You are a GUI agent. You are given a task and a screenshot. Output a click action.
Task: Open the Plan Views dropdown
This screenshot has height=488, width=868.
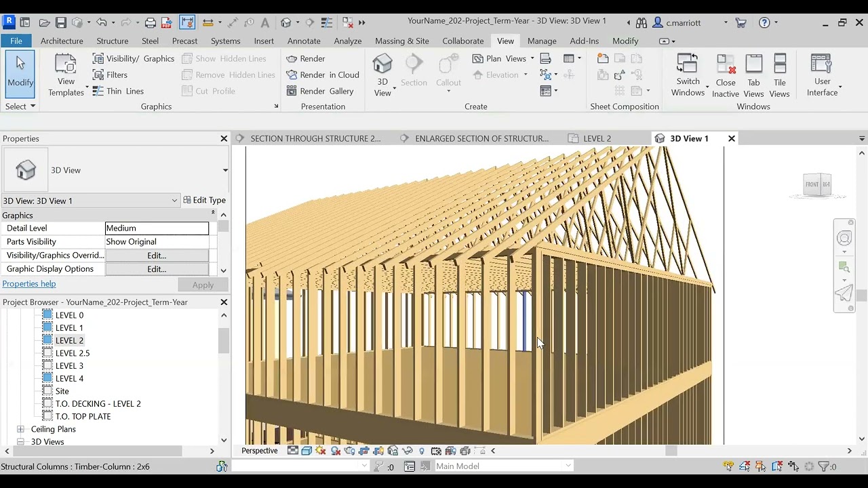point(503,58)
